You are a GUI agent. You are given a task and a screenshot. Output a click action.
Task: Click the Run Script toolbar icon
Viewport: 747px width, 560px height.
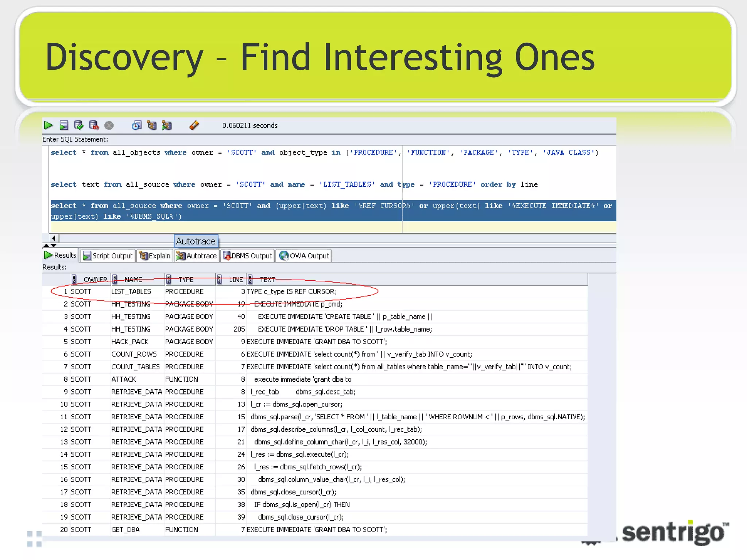click(64, 125)
